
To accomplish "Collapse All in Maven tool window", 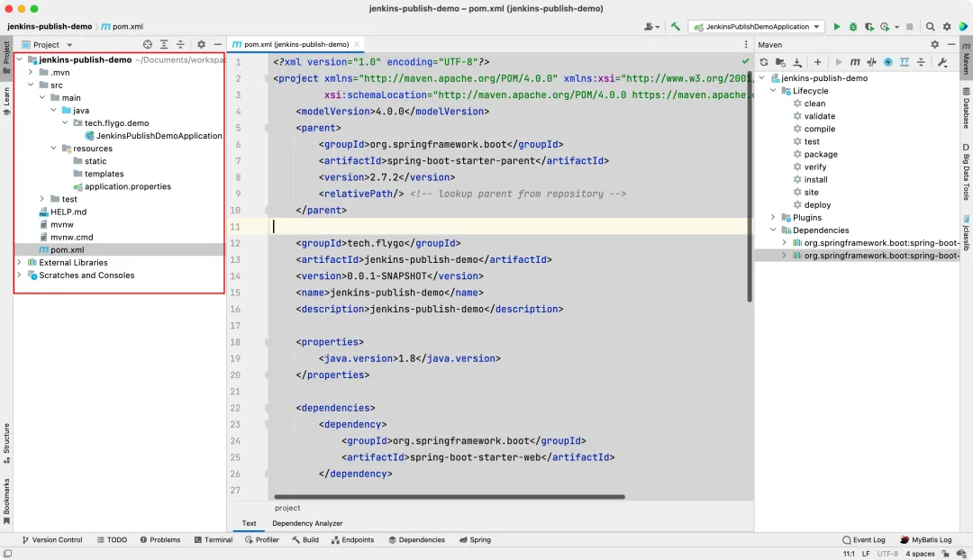I will [x=921, y=62].
